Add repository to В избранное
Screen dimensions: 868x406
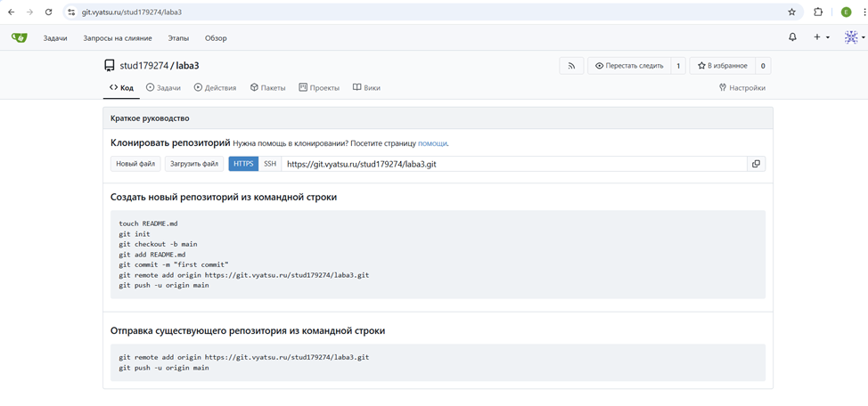coord(722,66)
